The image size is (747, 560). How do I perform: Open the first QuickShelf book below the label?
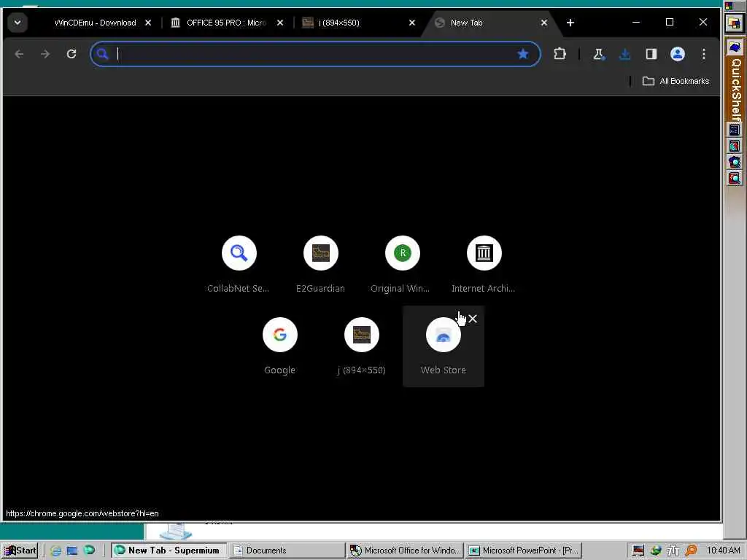point(734,130)
